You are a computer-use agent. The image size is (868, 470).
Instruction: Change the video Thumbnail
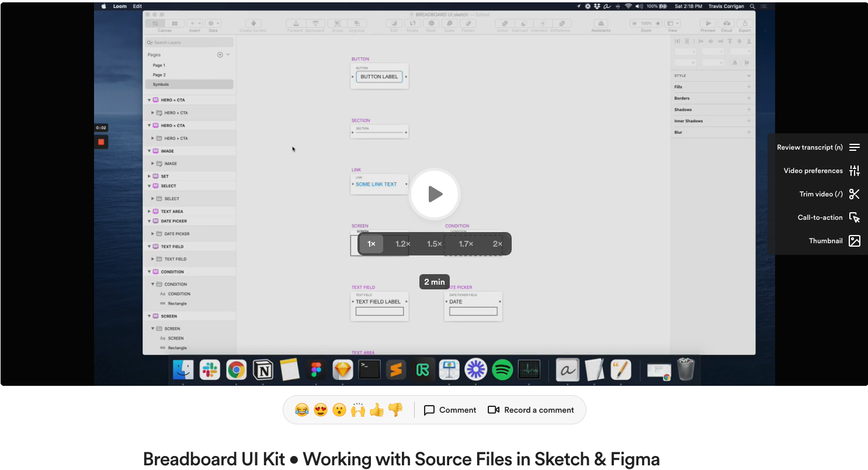[835, 241]
